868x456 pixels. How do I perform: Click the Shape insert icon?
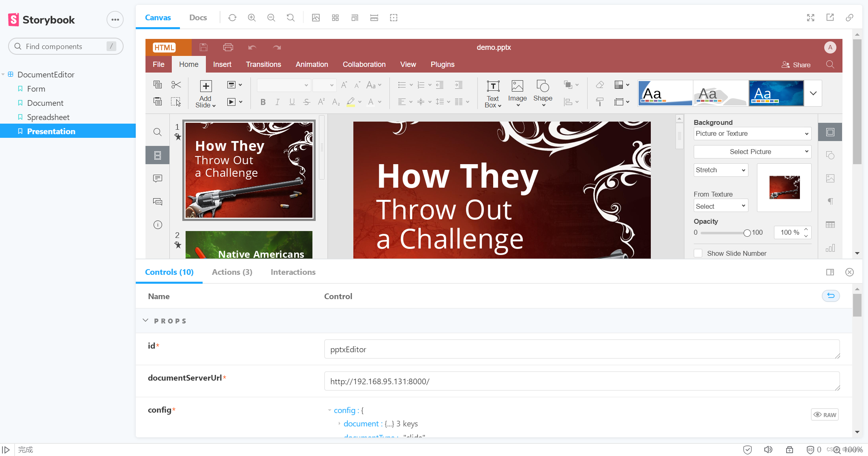point(543,86)
